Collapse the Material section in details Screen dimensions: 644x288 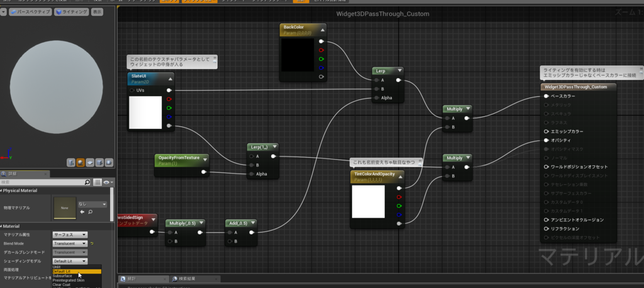(2, 226)
